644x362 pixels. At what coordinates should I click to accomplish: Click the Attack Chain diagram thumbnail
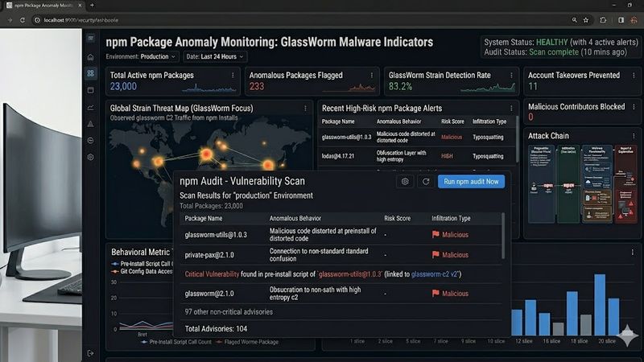click(x=582, y=184)
